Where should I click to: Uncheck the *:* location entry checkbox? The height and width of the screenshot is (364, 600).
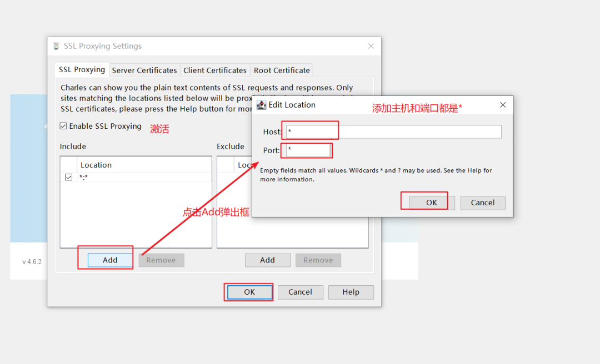[68, 177]
